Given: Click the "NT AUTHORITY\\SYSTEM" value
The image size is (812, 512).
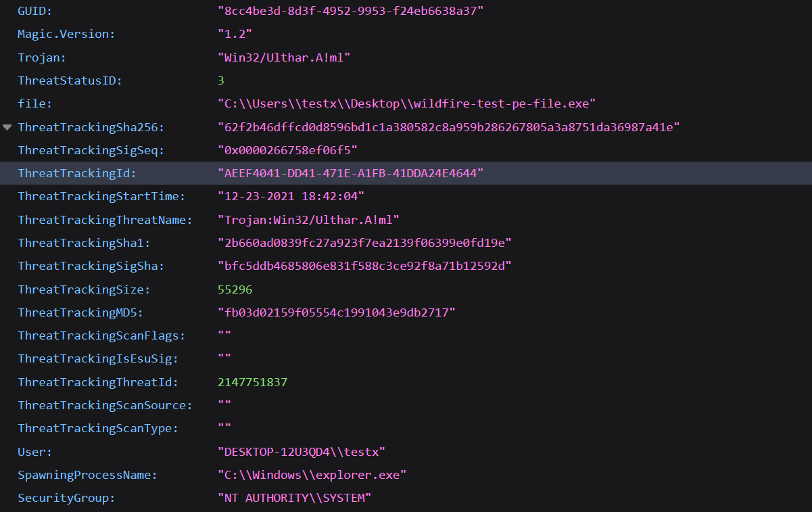Looking at the screenshot, I should click(295, 498).
